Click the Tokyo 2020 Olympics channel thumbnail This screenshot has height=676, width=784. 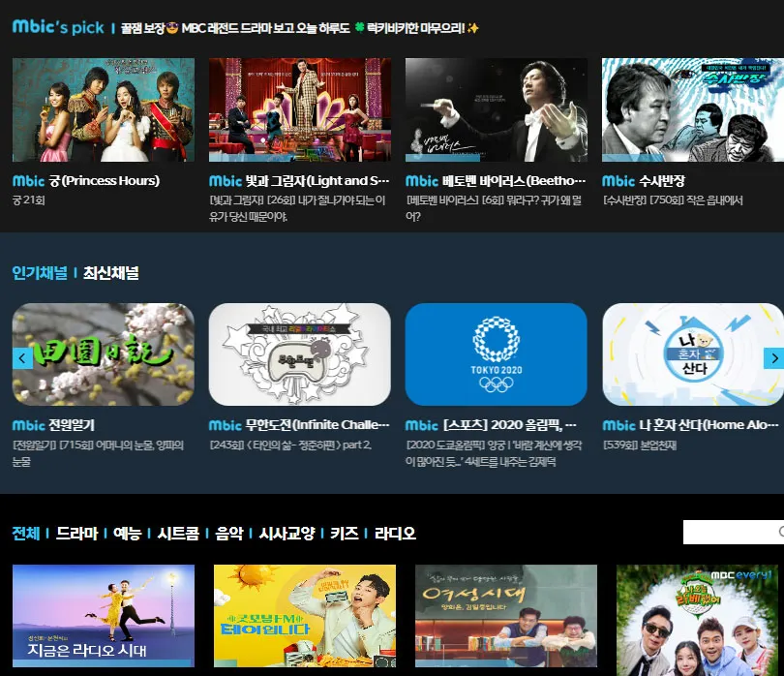(497, 354)
